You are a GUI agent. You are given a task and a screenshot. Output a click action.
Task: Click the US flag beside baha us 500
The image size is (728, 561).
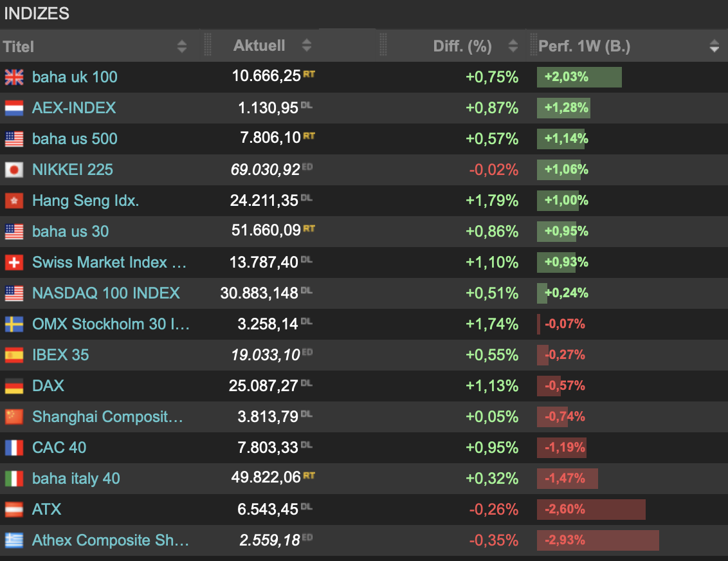(x=14, y=139)
